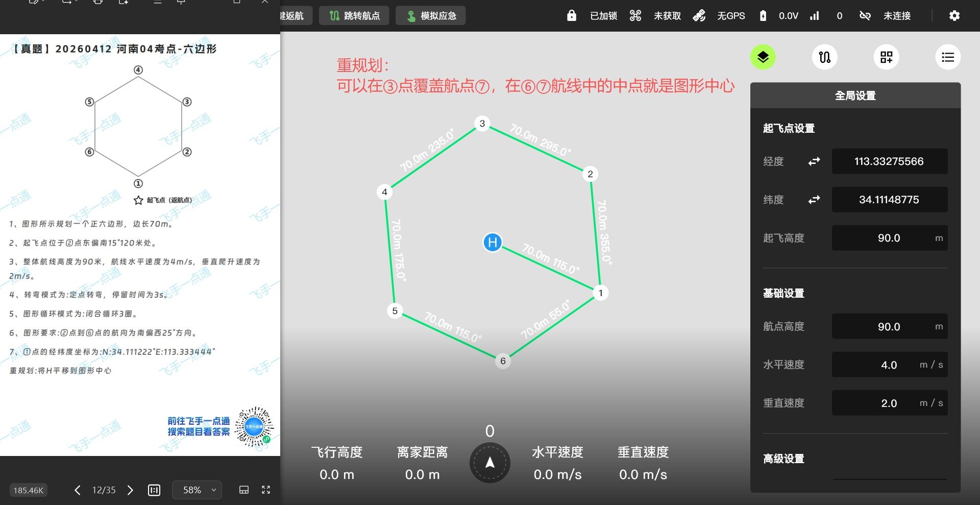Select waypoint 3 on the map
This screenshot has width=980, height=505.
[482, 124]
